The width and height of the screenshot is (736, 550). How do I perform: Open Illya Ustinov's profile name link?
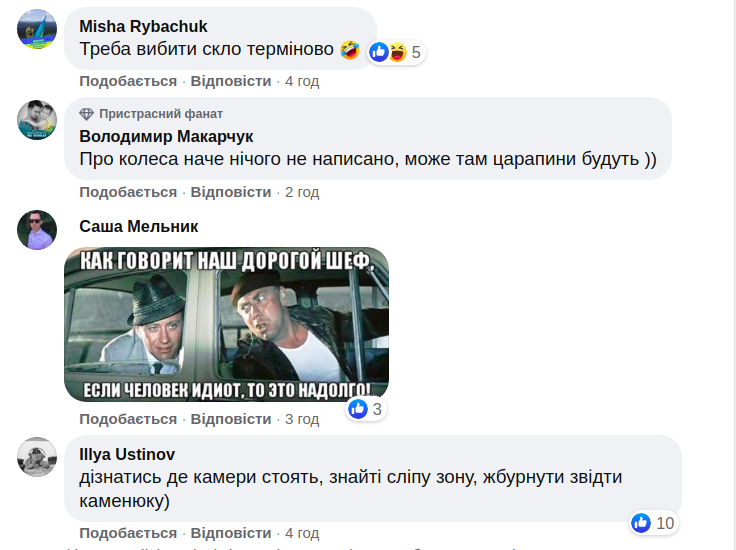click(127, 455)
